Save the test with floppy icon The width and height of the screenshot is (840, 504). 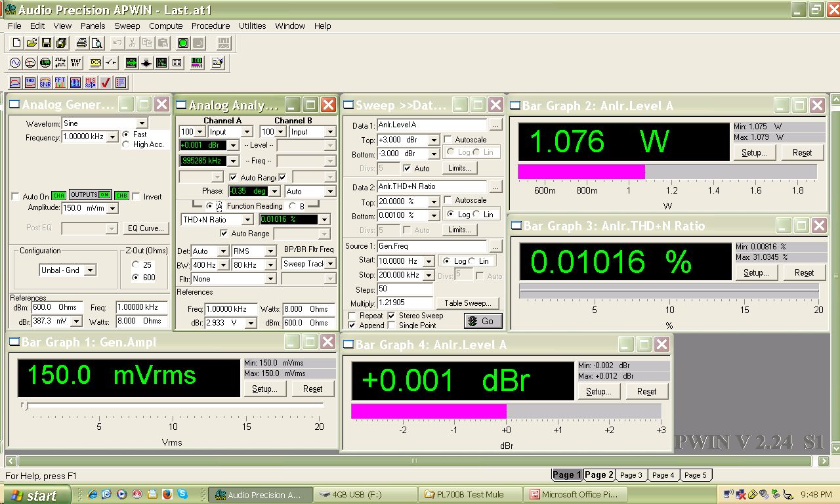coord(47,43)
